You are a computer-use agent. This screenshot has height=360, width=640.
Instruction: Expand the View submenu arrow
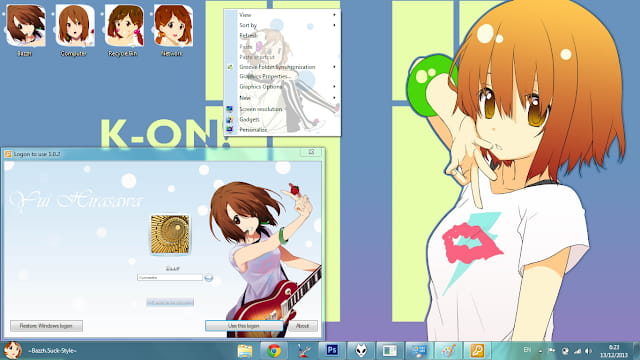(x=334, y=15)
